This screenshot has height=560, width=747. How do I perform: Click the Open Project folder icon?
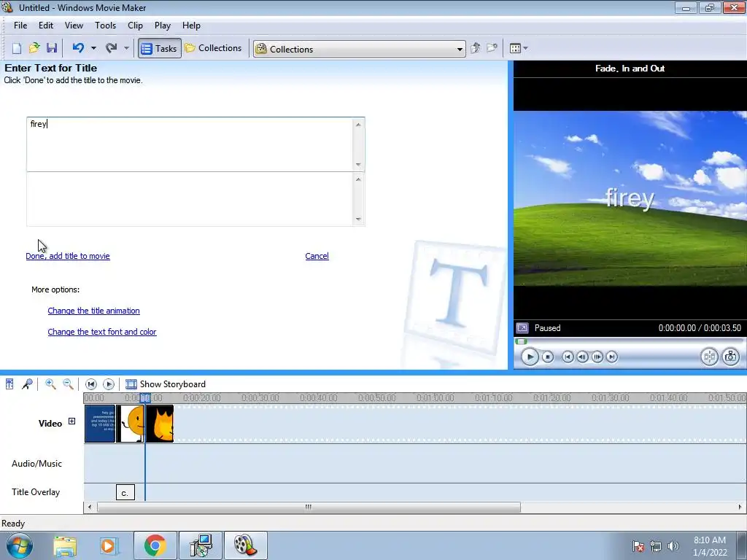tap(34, 48)
